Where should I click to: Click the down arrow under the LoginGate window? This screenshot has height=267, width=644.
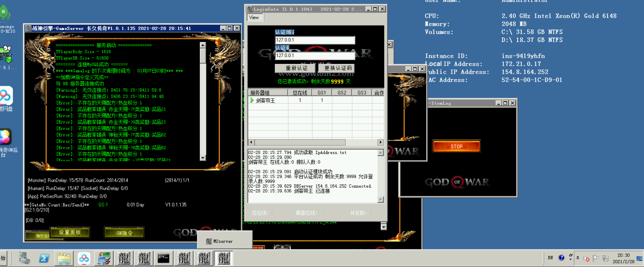[383, 227]
